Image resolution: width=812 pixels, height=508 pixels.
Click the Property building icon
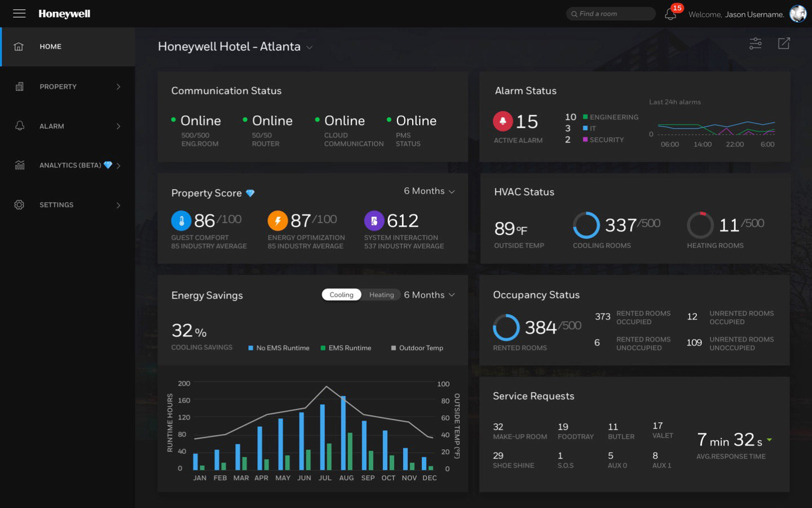19,86
